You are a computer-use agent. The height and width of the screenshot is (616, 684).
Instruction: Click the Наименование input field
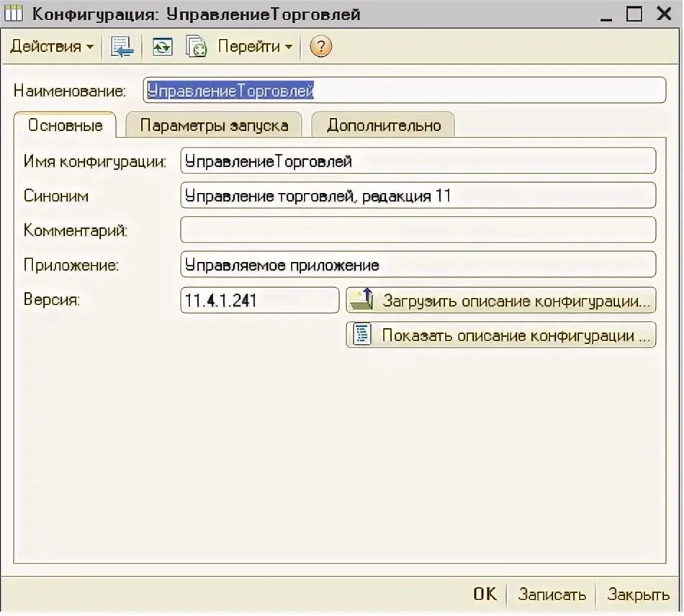tap(405, 90)
